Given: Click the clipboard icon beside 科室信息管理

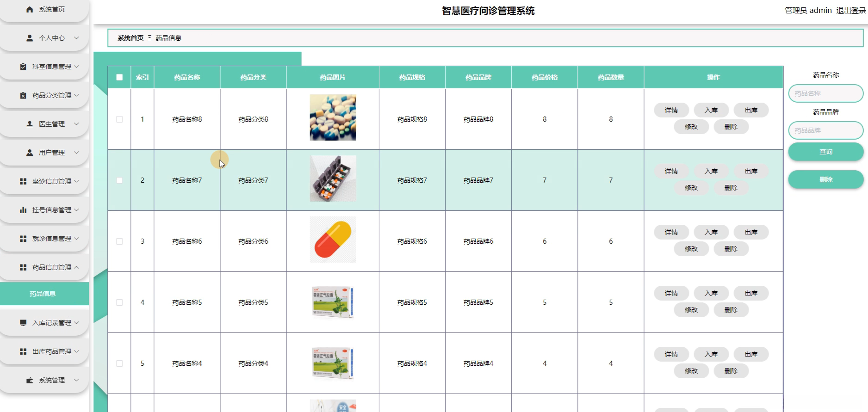Looking at the screenshot, I should (23, 67).
